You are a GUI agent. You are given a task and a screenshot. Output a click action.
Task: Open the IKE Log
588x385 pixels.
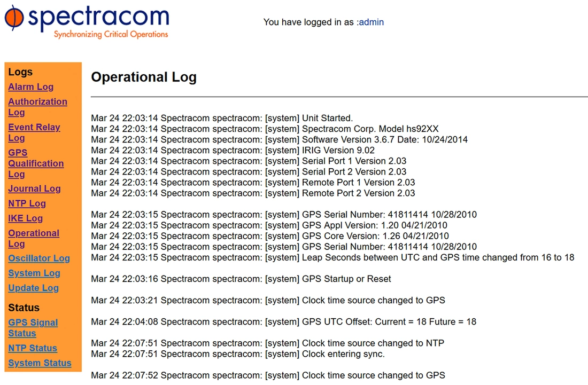coord(26,218)
